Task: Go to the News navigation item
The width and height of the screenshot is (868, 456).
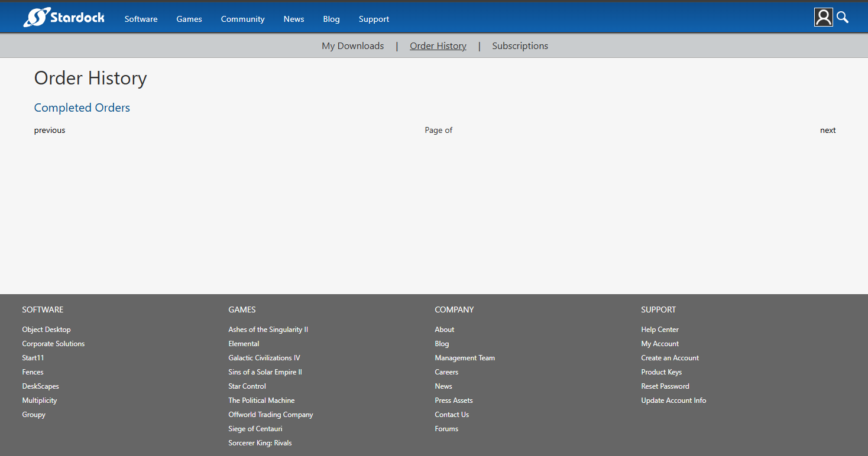Action: pyautogui.click(x=293, y=19)
